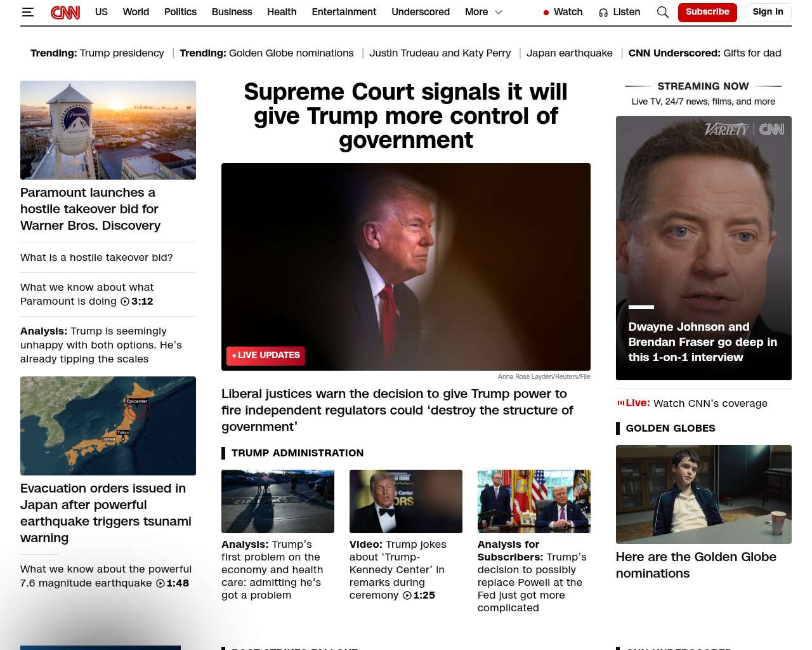The height and width of the screenshot is (650, 812).
Task: Click the play icon beside 3:12
Action: click(x=125, y=302)
